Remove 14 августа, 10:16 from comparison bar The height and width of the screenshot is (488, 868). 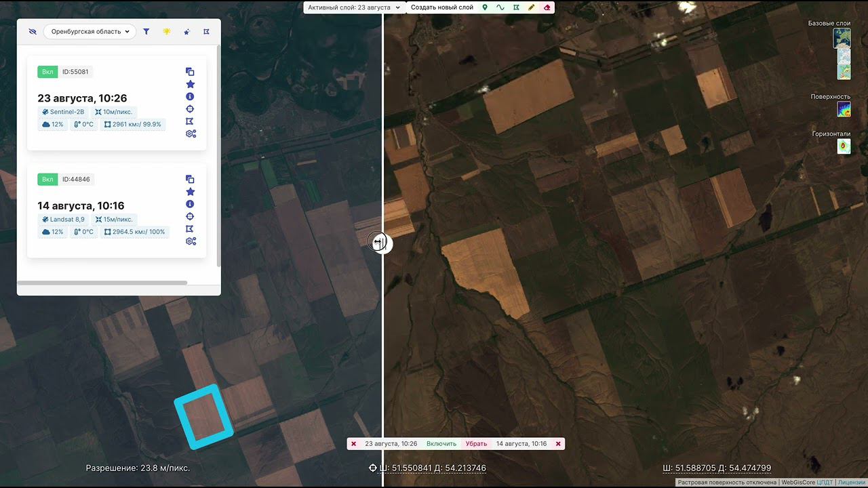[x=558, y=444]
